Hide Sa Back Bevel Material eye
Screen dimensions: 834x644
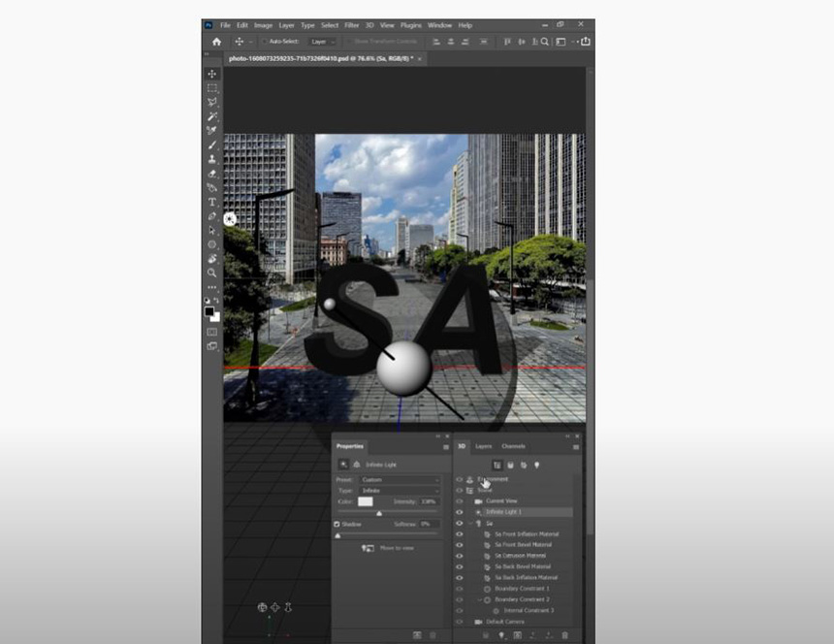[x=460, y=566]
